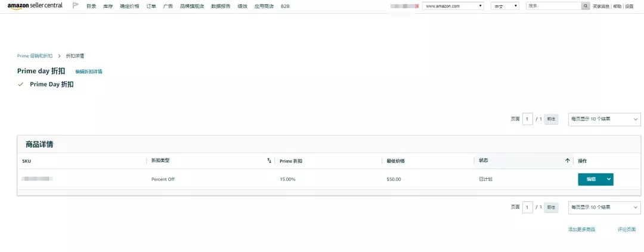Focus the top search input field
The height and width of the screenshot is (252, 644).
tap(555, 6)
